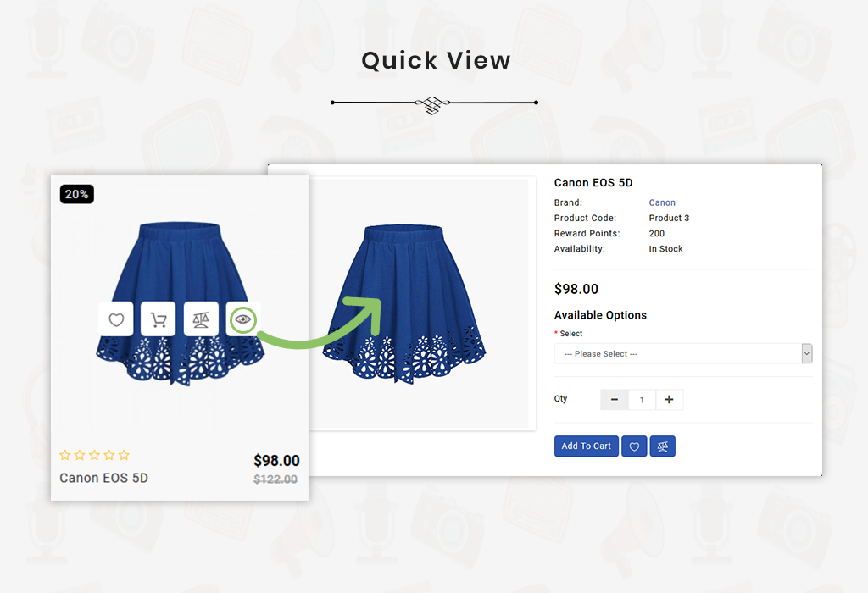Click the skirt image in quick view popup
868x593 pixels.
403,303
